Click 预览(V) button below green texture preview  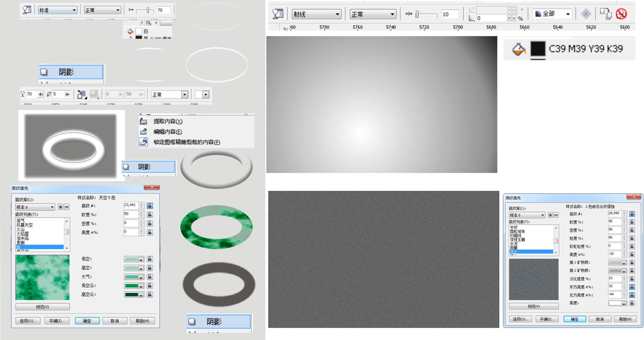(42, 307)
